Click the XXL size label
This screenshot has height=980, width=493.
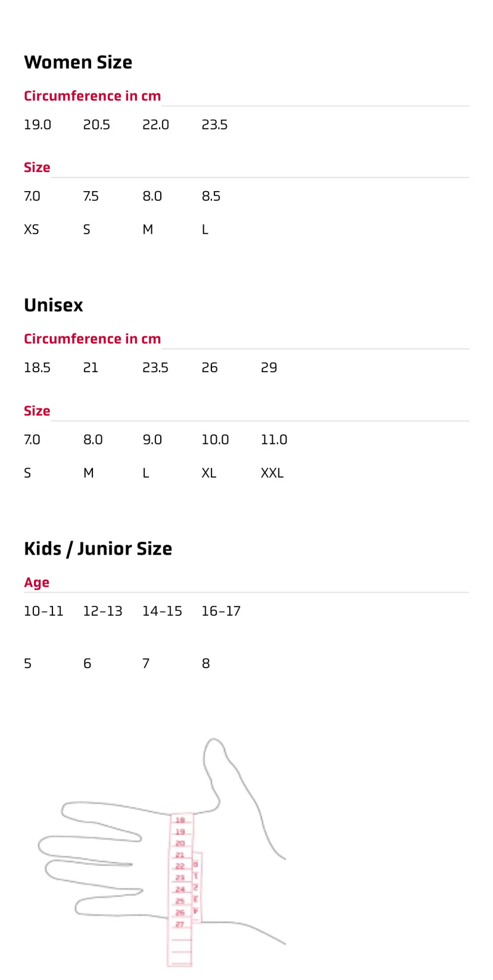click(x=272, y=473)
